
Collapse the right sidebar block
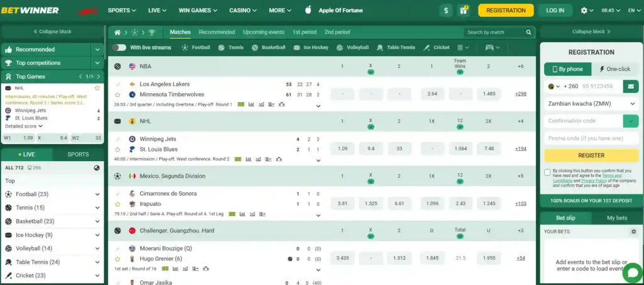(591, 31)
